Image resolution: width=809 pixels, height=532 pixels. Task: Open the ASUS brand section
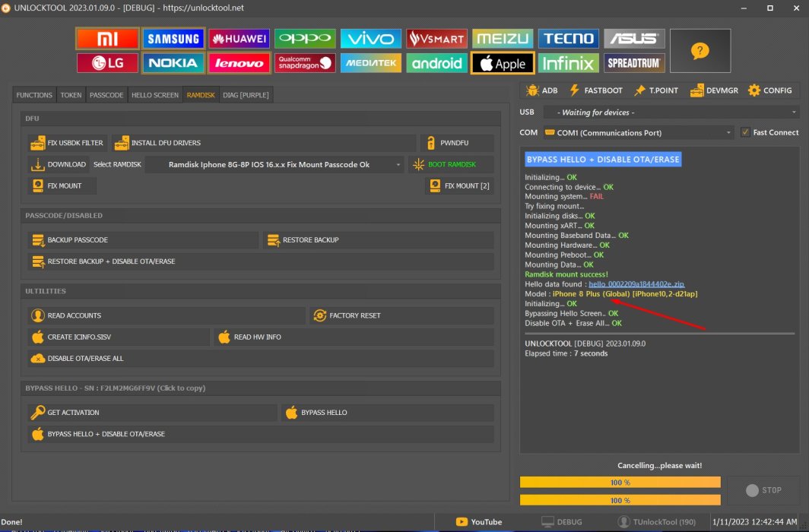pos(634,39)
